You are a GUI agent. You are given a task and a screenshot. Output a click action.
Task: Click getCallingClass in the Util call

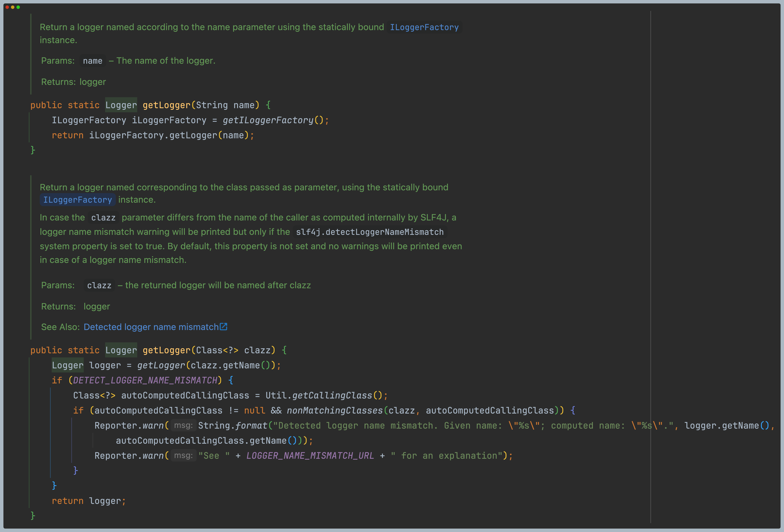332,396
